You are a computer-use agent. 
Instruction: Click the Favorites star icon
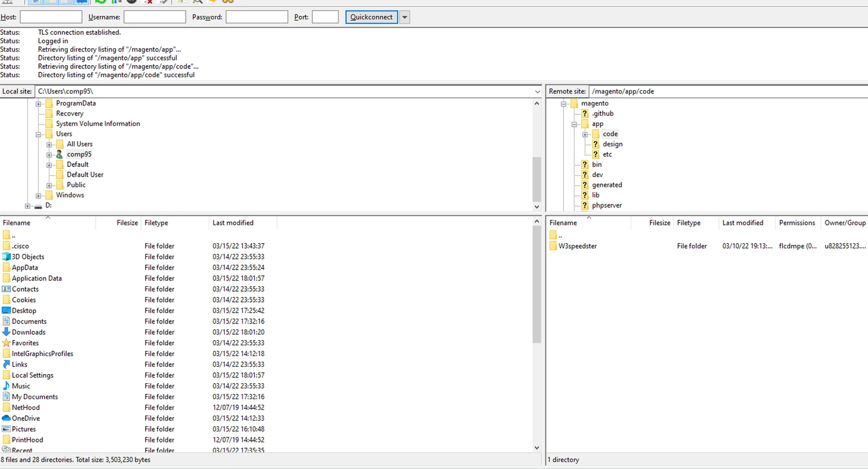click(6, 343)
